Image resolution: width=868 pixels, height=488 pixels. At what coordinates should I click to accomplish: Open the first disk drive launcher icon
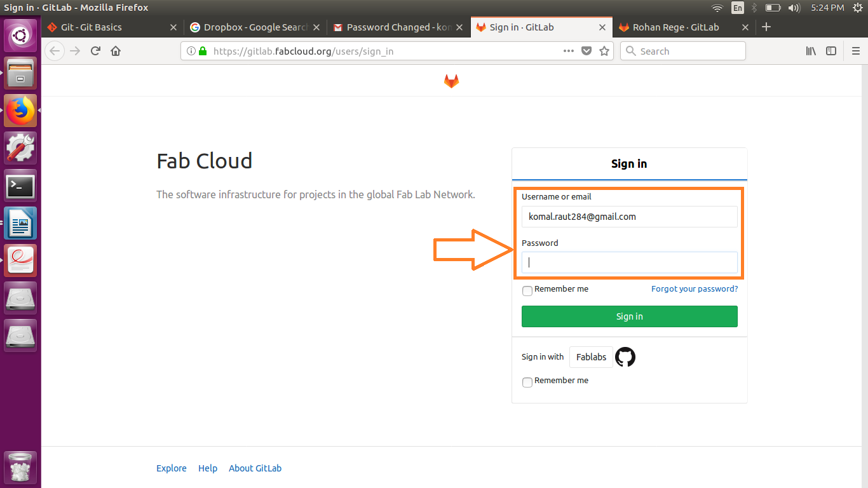[21, 298]
